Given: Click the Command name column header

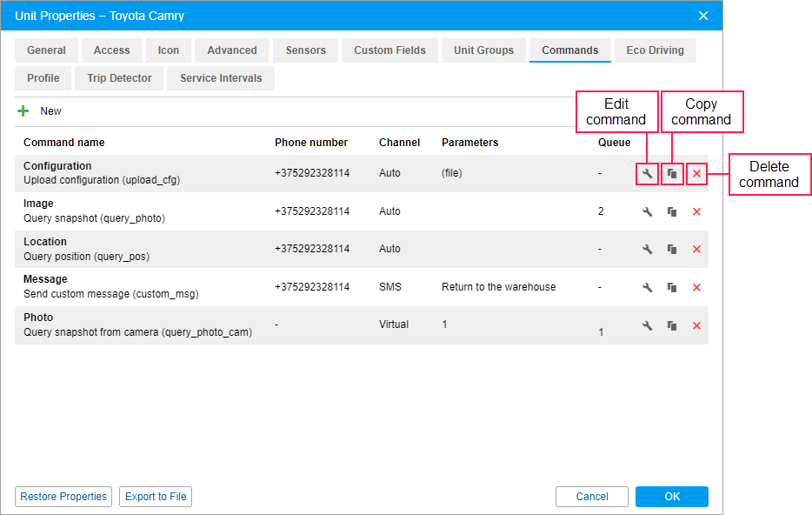Looking at the screenshot, I should tap(63, 143).
